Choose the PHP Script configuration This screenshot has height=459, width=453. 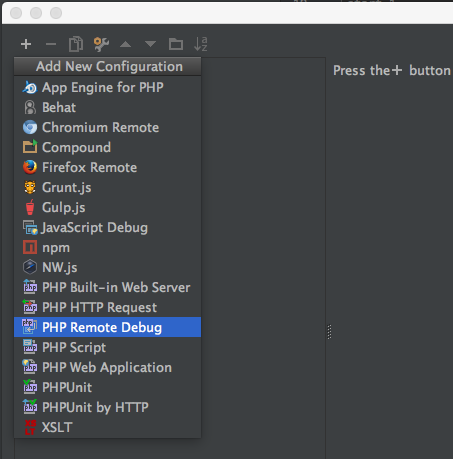click(x=107, y=347)
